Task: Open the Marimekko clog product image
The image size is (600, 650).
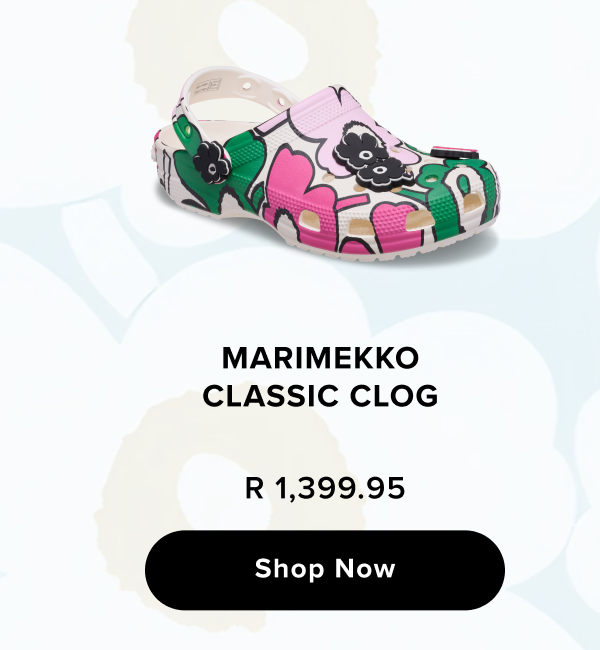Action: coord(326,165)
